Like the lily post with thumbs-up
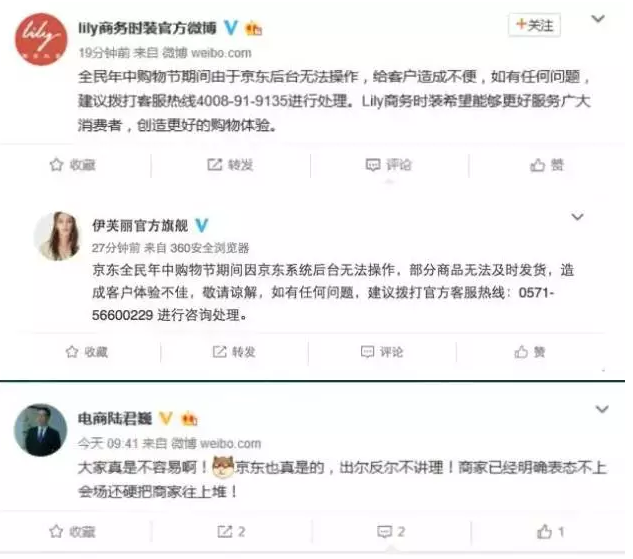633x559 pixels. pos(547,165)
